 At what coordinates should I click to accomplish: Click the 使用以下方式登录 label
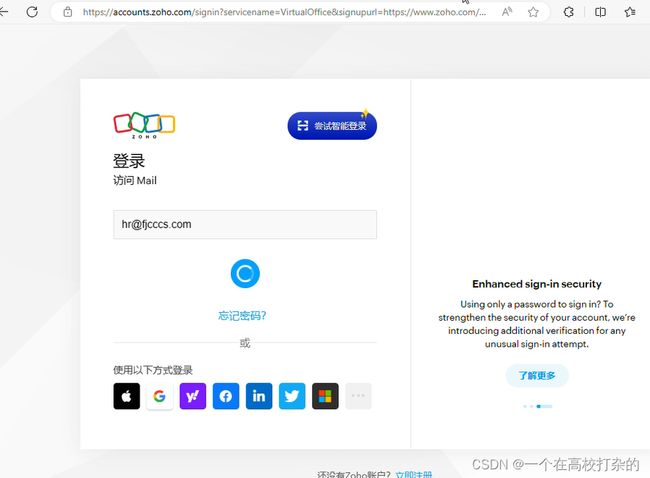point(153,370)
